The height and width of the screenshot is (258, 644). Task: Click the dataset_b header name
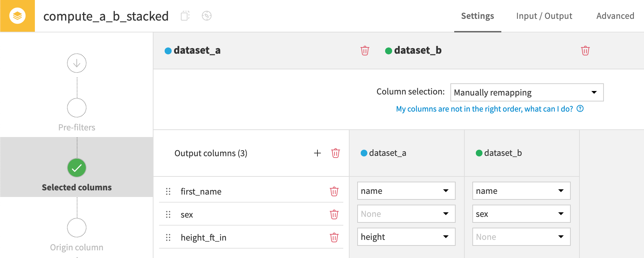click(x=418, y=50)
